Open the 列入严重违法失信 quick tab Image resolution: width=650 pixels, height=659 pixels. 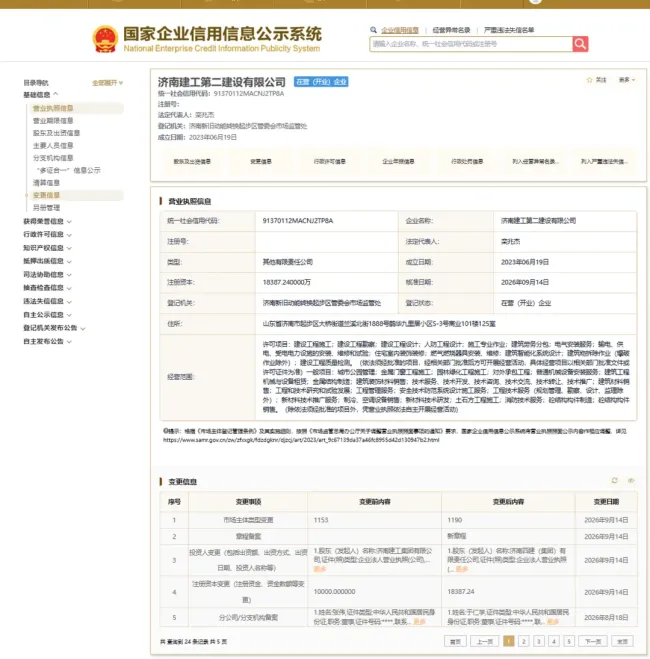click(x=604, y=161)
